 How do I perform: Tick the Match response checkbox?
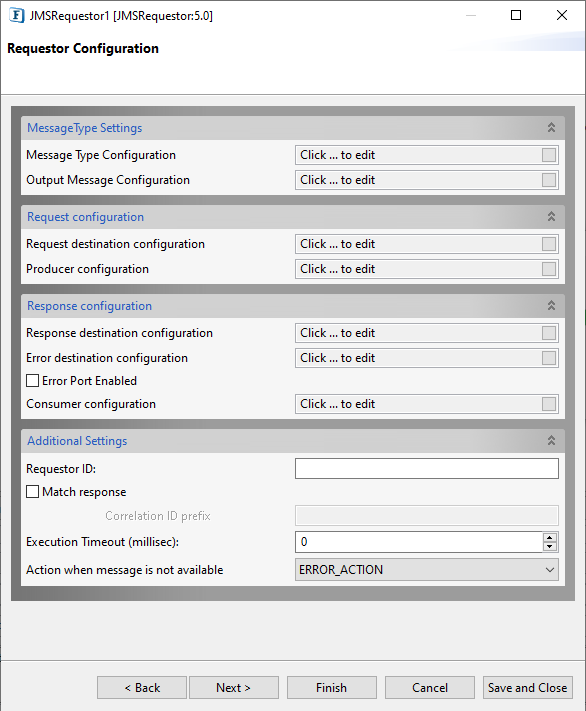click(32, 492)
